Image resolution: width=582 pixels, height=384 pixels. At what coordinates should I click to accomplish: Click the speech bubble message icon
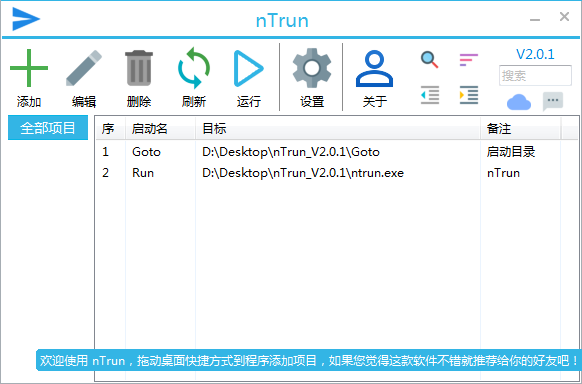[553, 101]
